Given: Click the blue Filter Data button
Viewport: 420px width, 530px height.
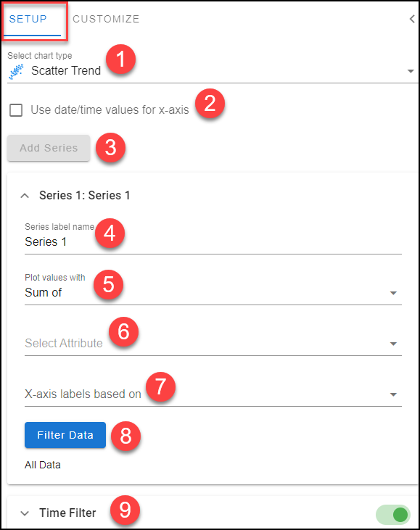Looking at the screenshot, I should [65, 435].
